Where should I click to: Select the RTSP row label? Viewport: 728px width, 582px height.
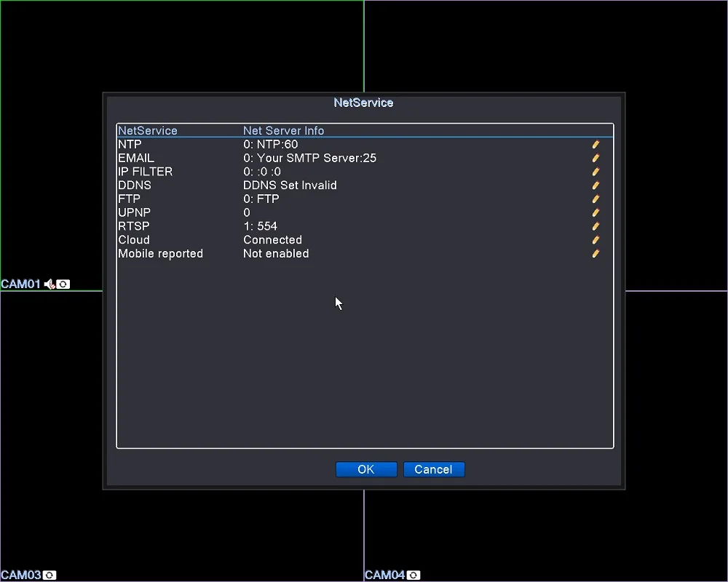(134, 226)
